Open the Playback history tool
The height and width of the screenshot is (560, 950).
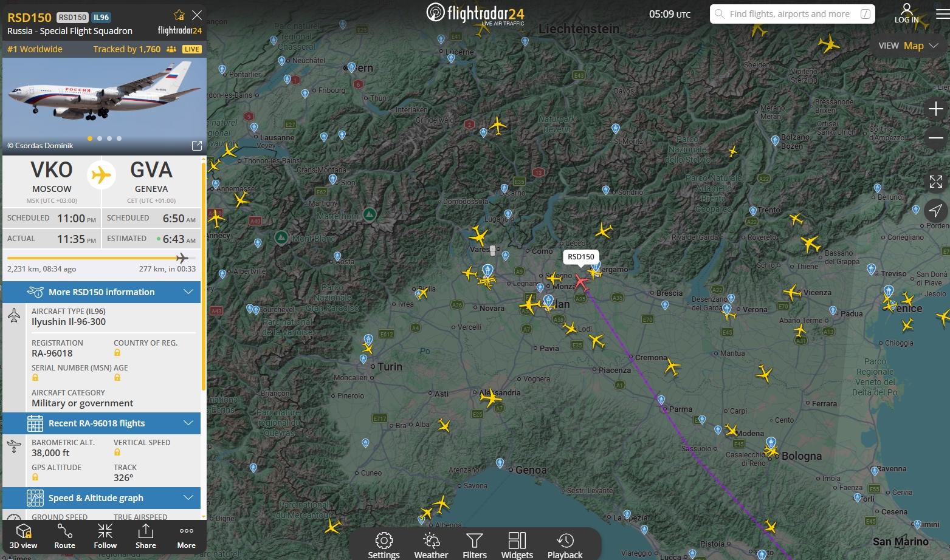tap(565, 545)
